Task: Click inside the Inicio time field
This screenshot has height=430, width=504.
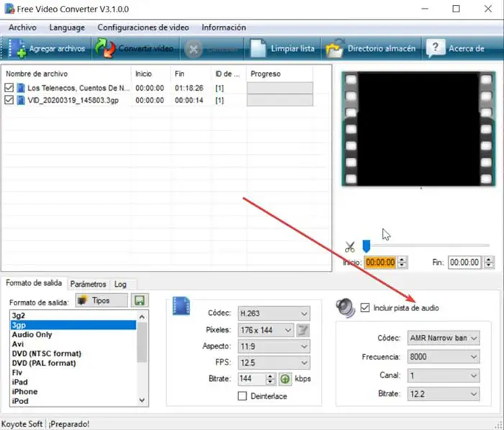Action: pyautogui.click(x=380, y=262)
